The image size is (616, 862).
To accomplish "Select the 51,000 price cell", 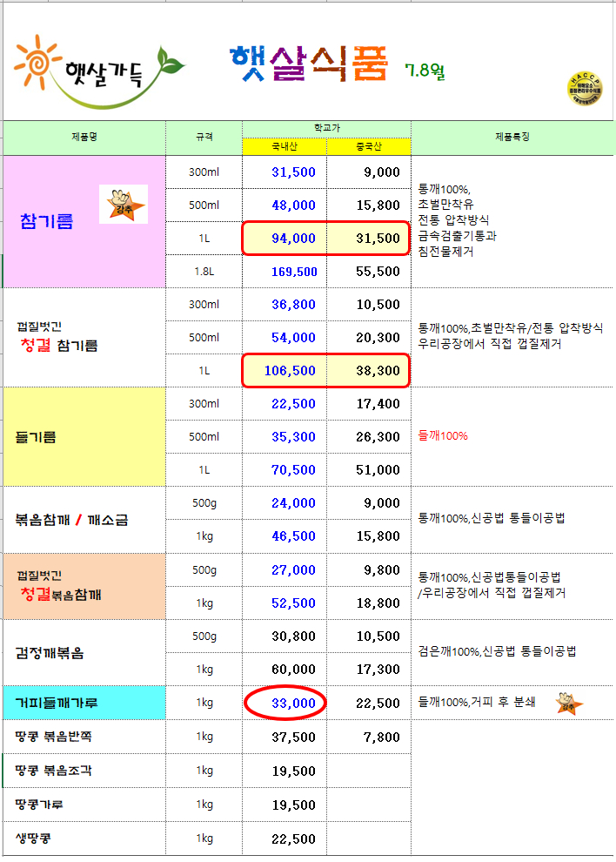I will [369, 470].
